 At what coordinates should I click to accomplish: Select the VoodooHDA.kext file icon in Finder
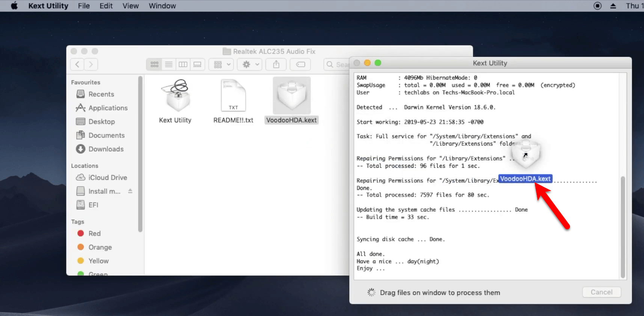(x=292, y=95)
